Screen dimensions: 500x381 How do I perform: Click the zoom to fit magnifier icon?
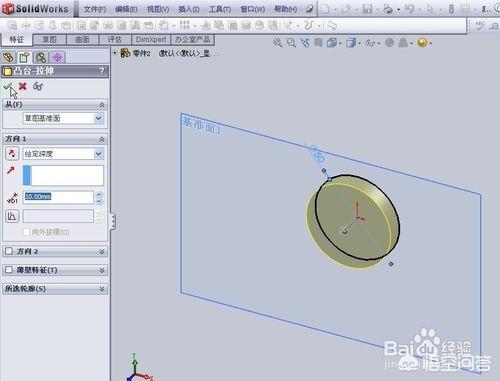(x=278, y=43)
